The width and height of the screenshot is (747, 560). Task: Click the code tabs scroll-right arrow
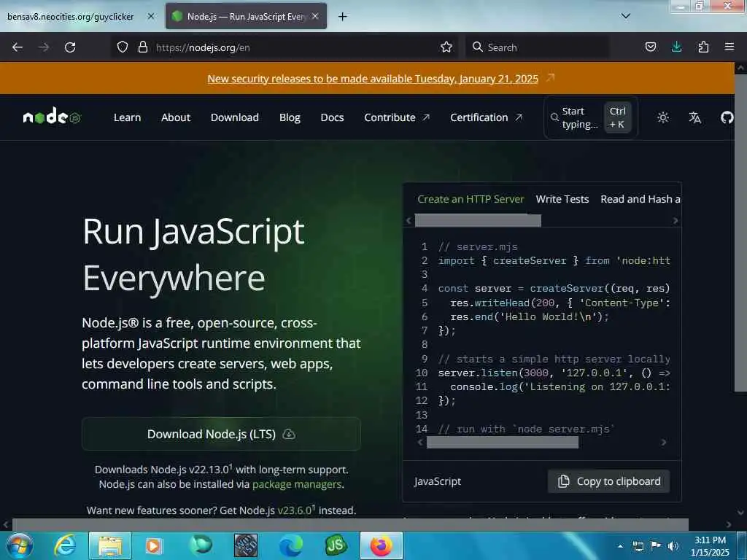675,220
